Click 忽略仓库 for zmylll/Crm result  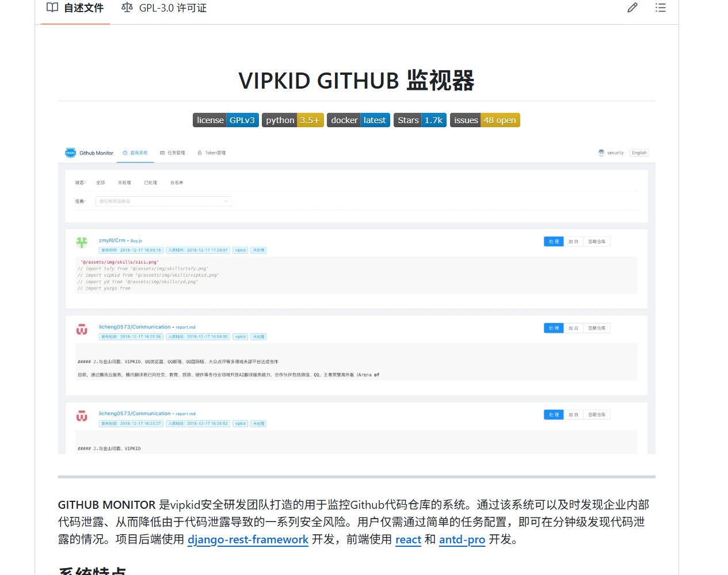(597, 242)
